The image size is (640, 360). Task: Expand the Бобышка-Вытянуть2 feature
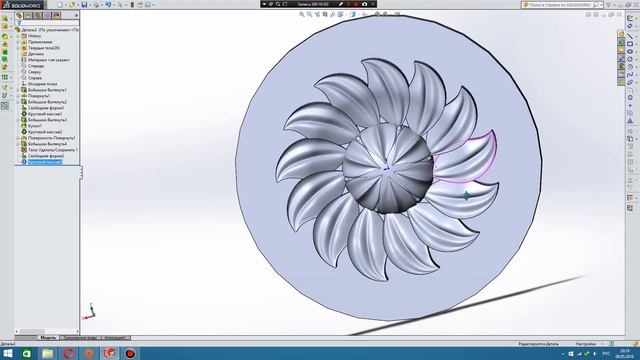18,102
